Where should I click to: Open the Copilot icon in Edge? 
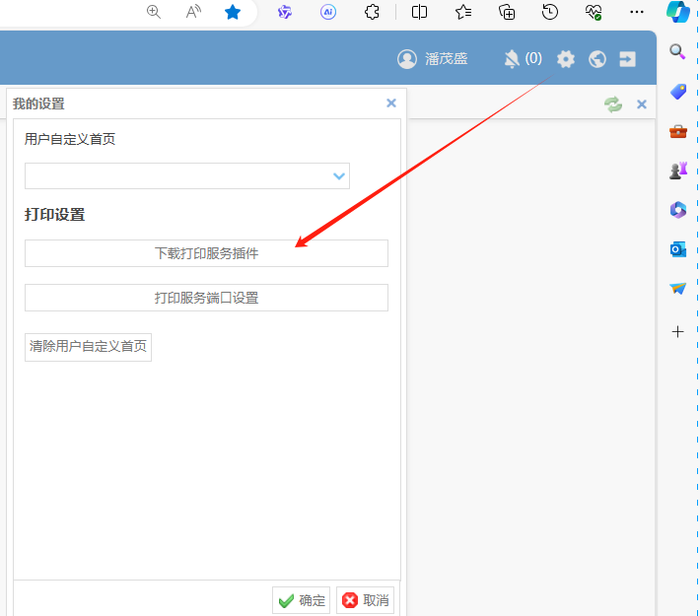(x=677, y=13)
